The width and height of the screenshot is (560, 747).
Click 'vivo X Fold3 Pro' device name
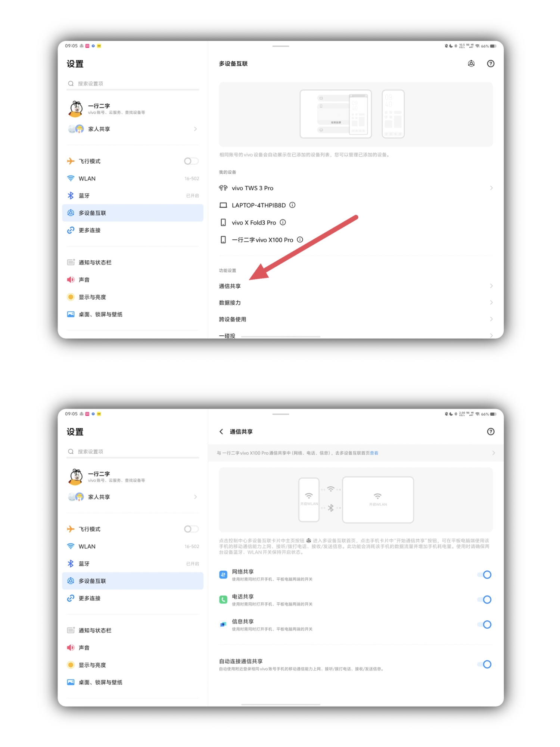(x=254, y=223)
